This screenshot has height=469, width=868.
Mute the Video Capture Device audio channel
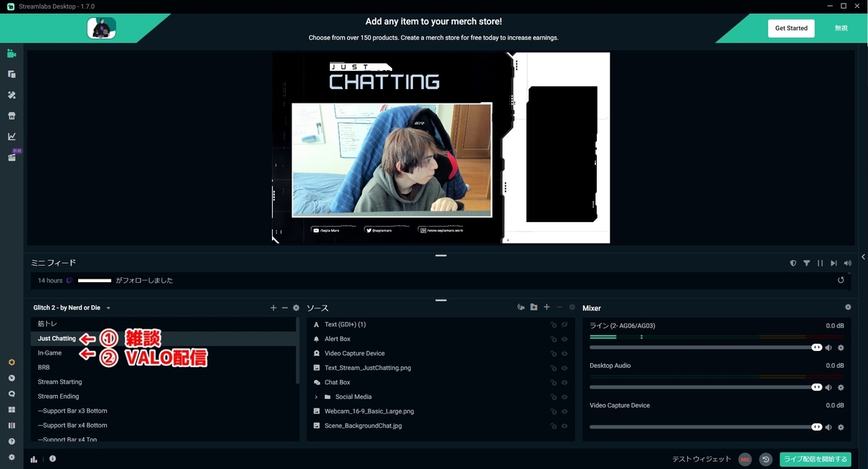pos(829,428)
